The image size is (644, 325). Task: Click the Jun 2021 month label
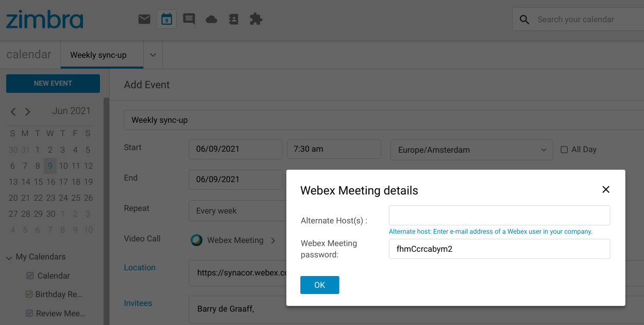[x=71, y=111]
